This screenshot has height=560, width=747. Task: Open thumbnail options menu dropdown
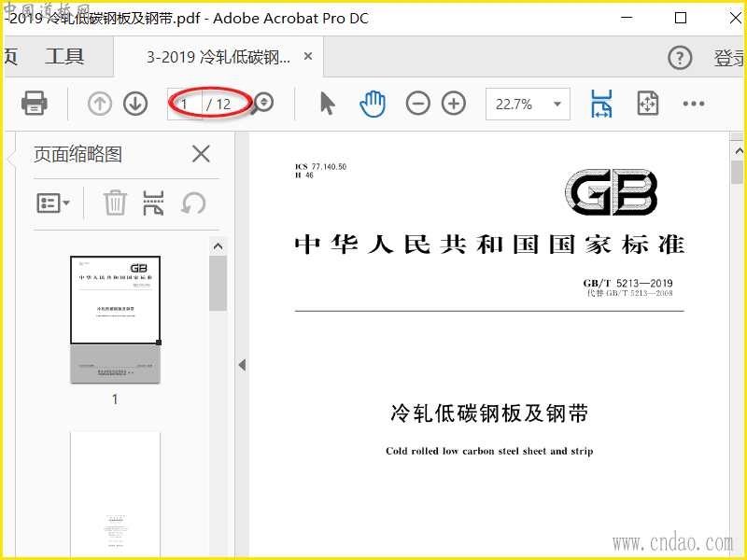(53, 203)
